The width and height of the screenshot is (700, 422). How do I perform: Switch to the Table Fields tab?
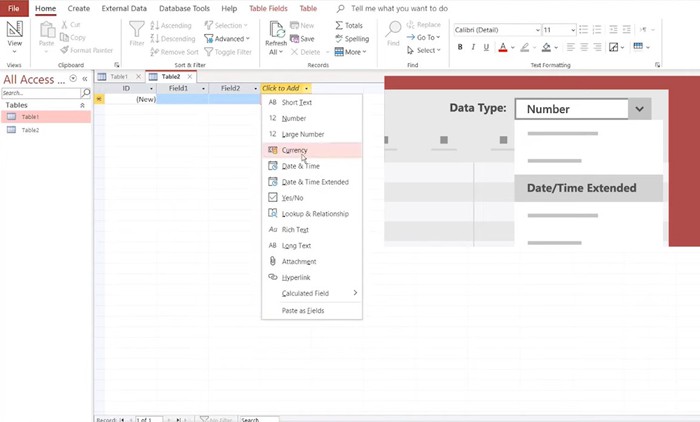coord(268,8)
